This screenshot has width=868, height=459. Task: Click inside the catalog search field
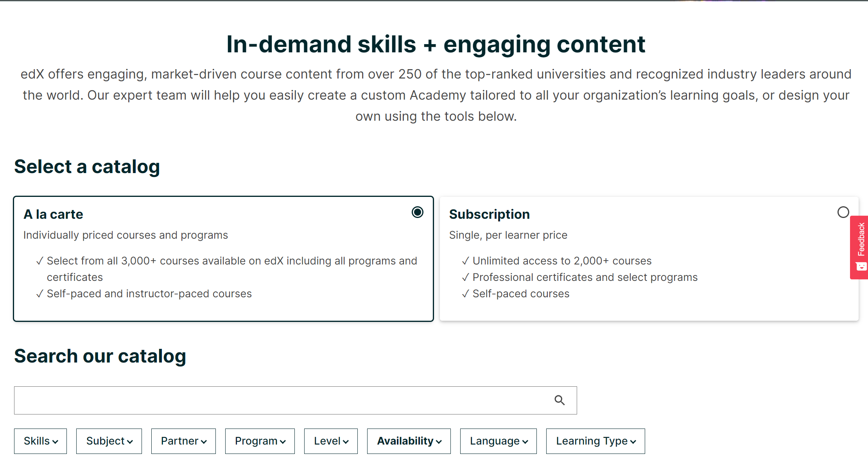coord(274,400)
